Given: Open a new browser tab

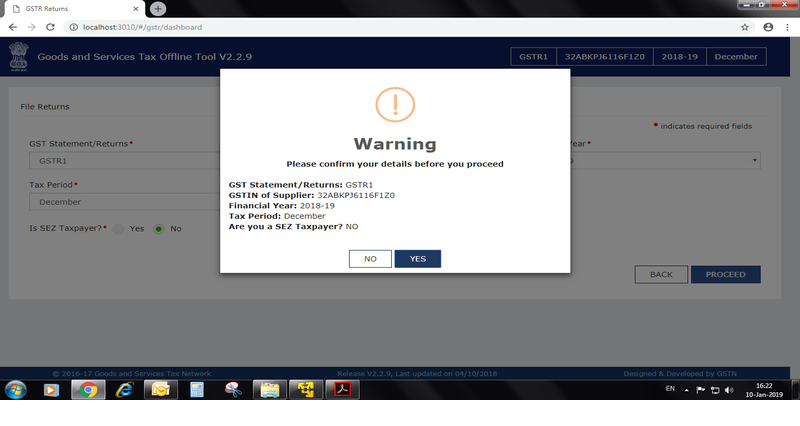Looking at the screenshot, I should [157, 9].
